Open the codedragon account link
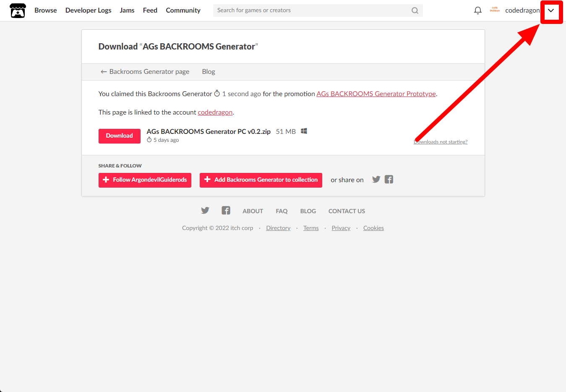The width and height of the screenshot is (566, 392). point(215,112)
